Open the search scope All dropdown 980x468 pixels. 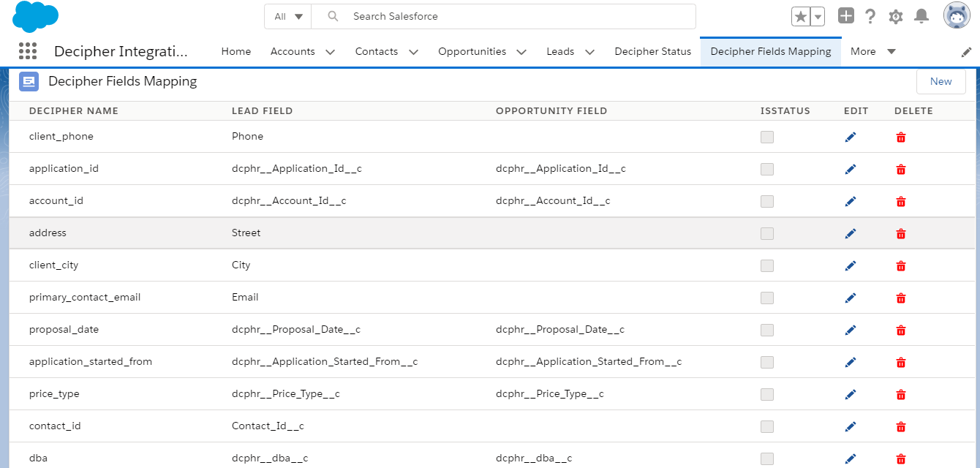(288, 16)
